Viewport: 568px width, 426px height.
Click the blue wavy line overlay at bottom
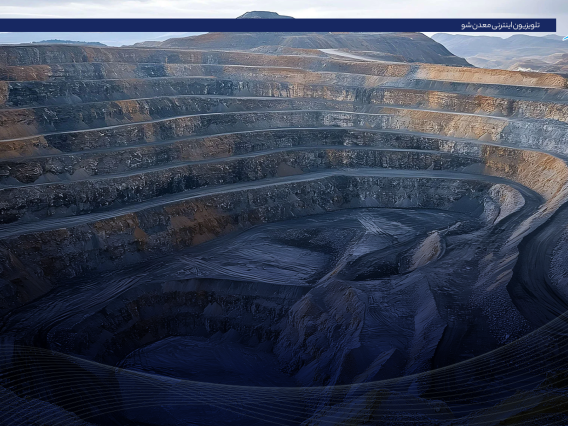coord(284,391)
